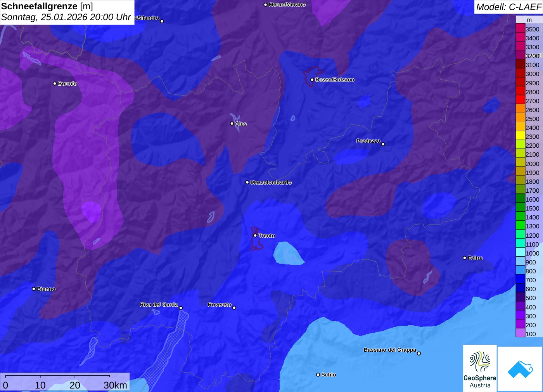
Task: Pick the 2300 m yellow legend swatch
Action: [x=521, y=135]
